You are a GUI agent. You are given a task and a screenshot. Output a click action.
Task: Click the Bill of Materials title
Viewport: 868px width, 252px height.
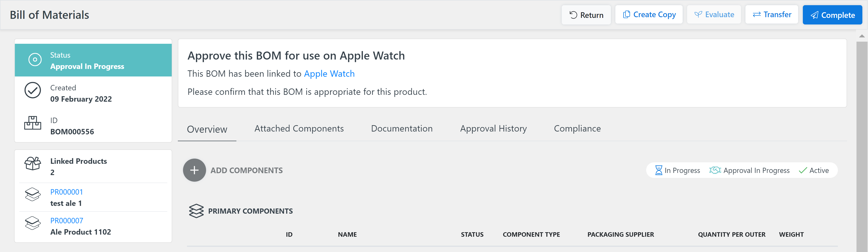click(x=50, y=15)
